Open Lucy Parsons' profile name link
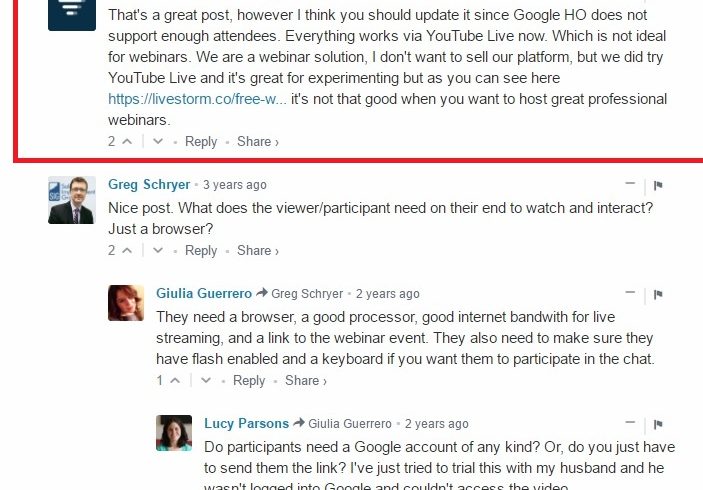Image resolution: width=703 pixels, height=490 pixels. point(246,424)
